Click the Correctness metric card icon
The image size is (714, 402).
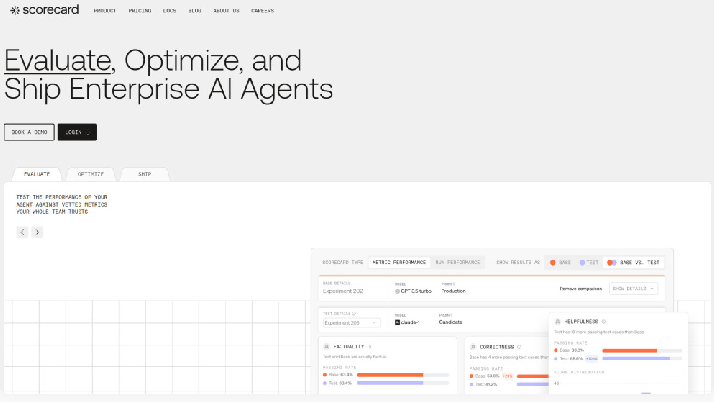472,346
